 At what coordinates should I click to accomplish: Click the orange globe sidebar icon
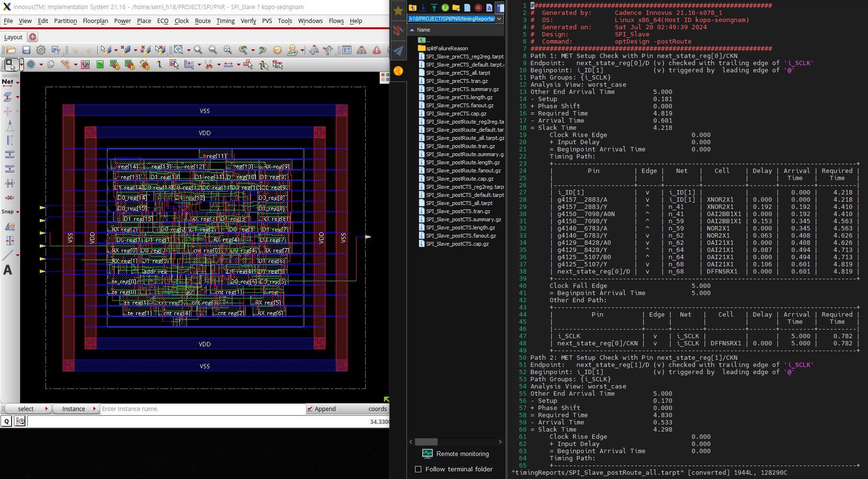[x=398, y=71]
